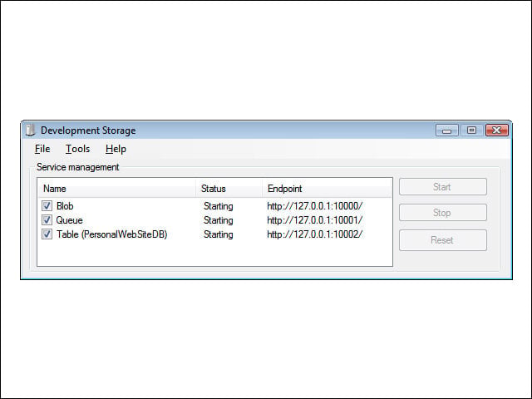Image resolution: width=532 pixels, height=399 pixels.
Task: Close the Development Storage window
Action: (x=497, y=131)
